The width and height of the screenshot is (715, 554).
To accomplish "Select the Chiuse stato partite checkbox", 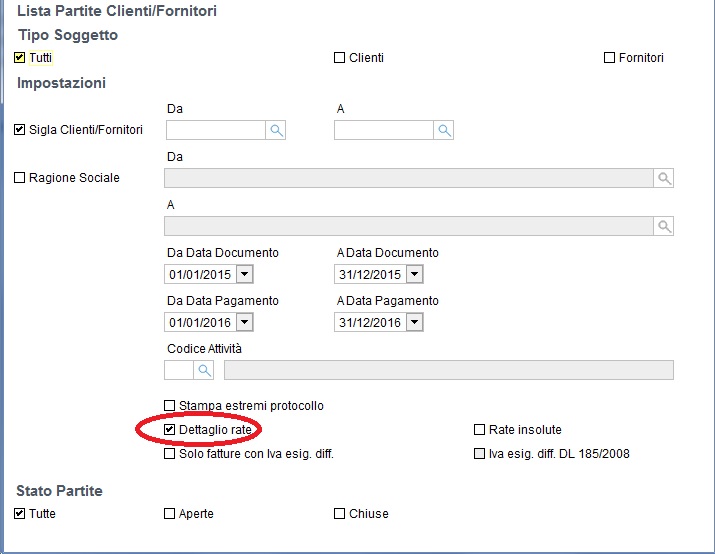I will pos(339,513).
